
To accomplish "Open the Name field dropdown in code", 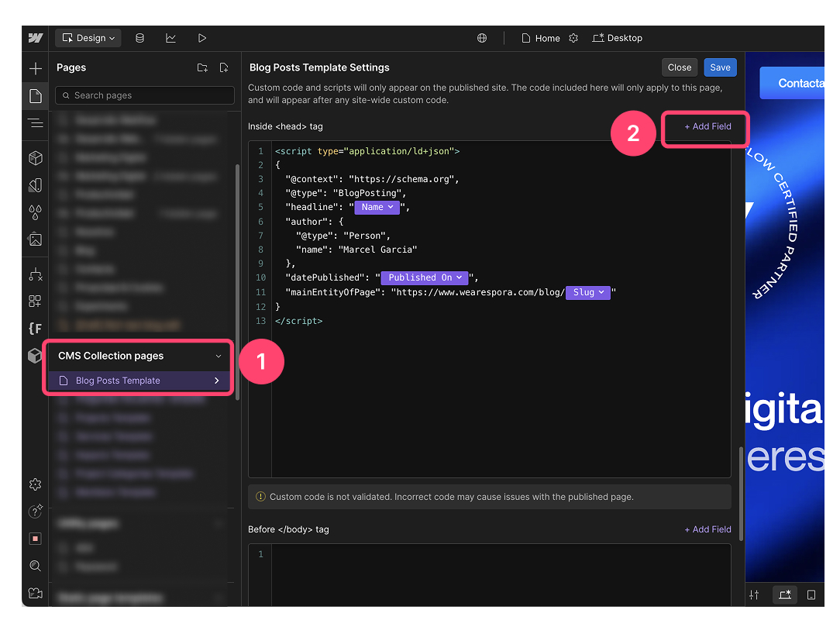I will pyautogui.click(x=377, y=207).
